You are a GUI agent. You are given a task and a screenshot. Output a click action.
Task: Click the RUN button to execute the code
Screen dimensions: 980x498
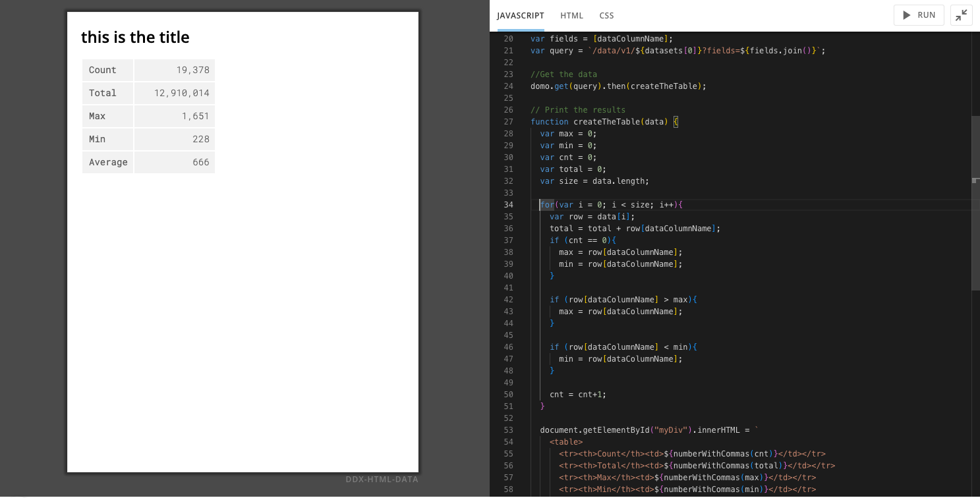click(x=919, y=14)
